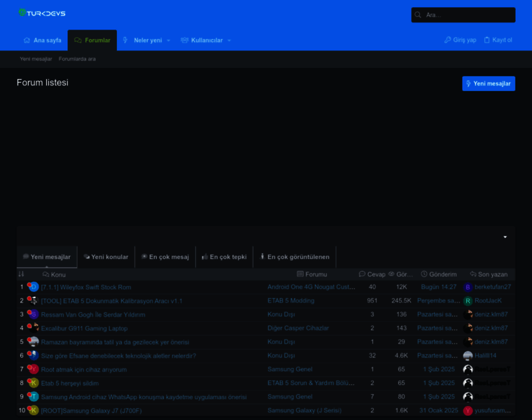
Task: Click the Gönderim column header
Action: click(x=439, y=274)
